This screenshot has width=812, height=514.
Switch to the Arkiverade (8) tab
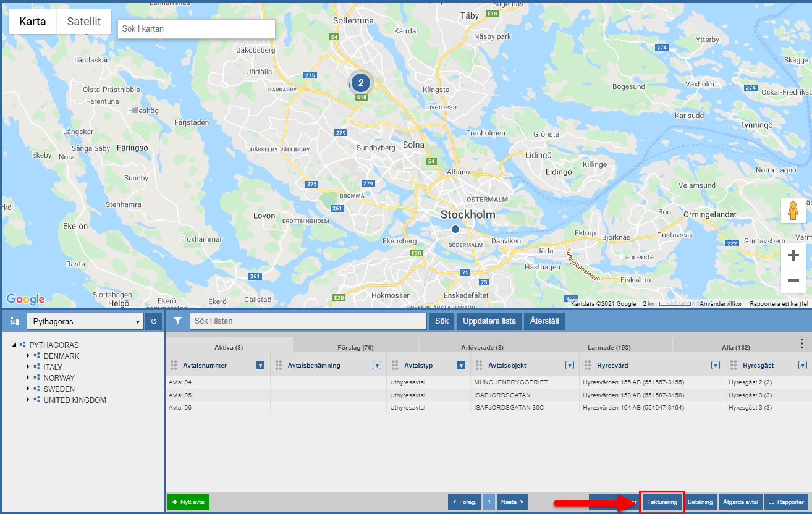point(482,347)
